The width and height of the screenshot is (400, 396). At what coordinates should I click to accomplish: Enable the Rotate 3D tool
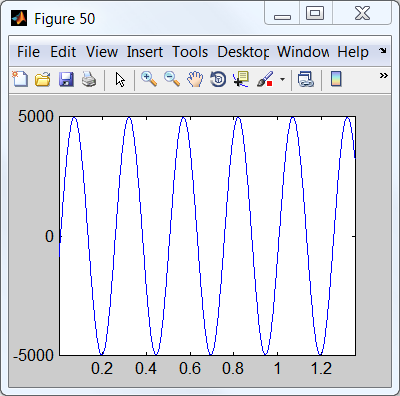(x=218, y=80)
